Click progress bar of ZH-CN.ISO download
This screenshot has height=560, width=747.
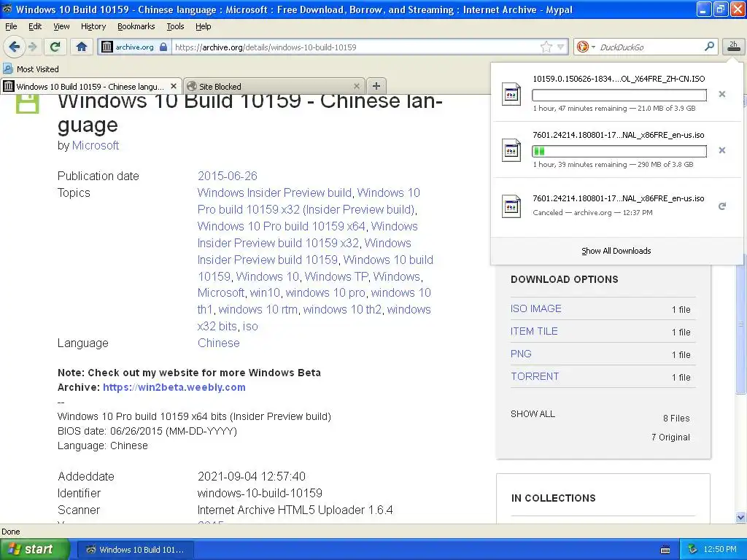[619, 96]
